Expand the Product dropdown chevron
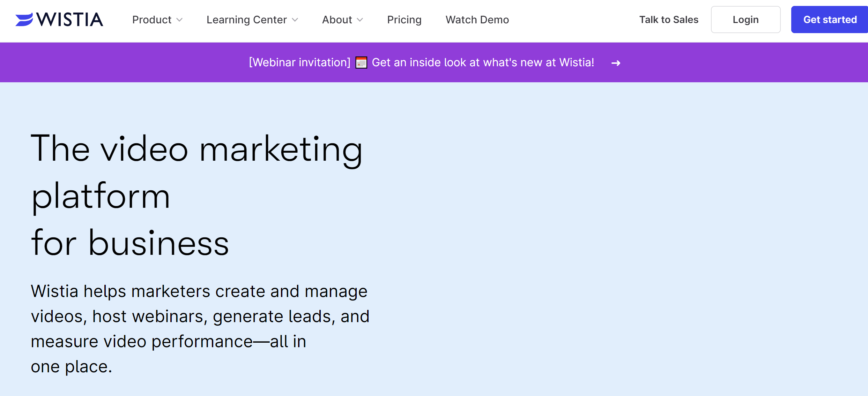This screenshot has height=396, width=868. coord(179,20)
